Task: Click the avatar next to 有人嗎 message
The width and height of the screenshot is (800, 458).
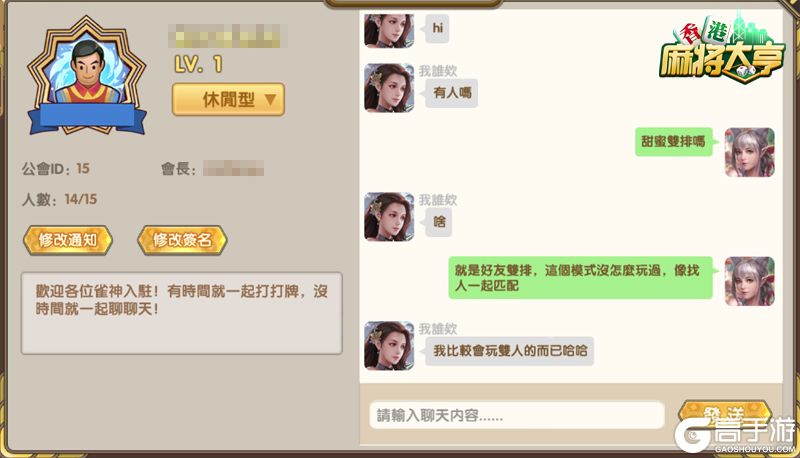Action: coord(389,88)
